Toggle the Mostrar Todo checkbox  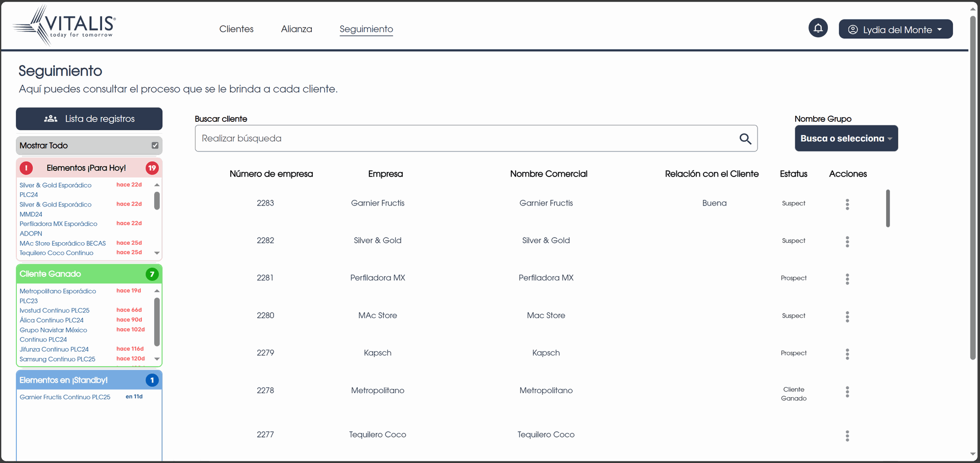155,145
